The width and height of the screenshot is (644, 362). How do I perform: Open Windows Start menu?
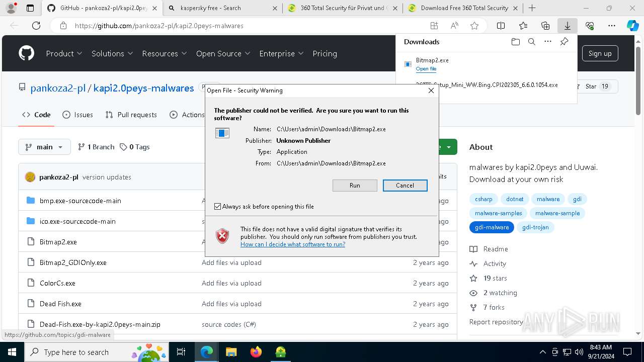11,352
